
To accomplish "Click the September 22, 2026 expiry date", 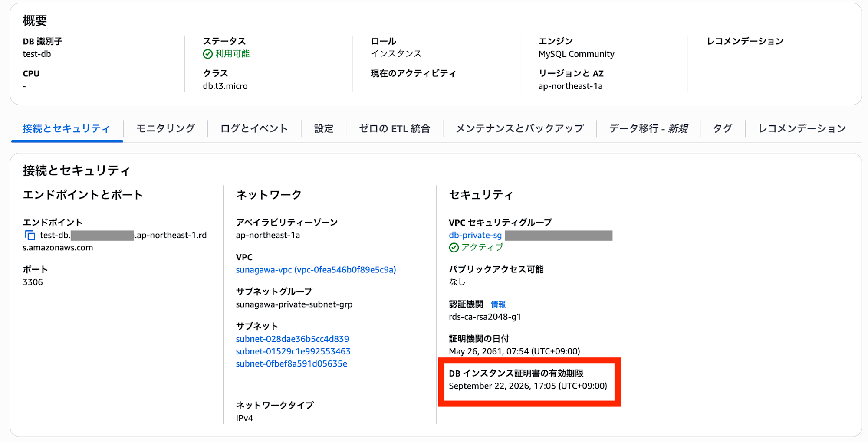I will [x=528, y=386].
